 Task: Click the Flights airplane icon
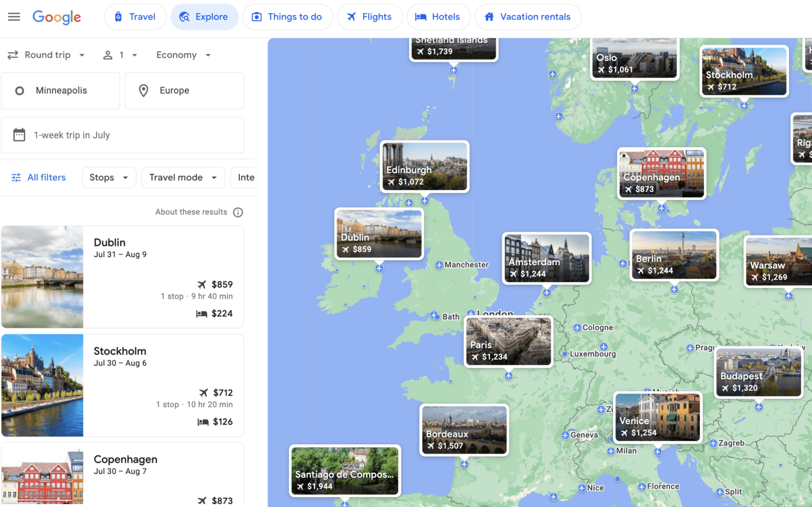click(352, 17)
